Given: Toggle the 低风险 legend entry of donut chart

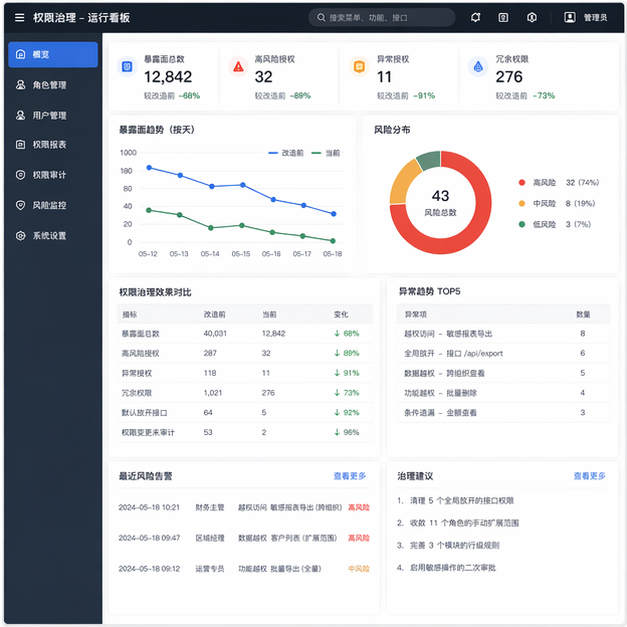Looking at the screenshot, I should point(555,224).
